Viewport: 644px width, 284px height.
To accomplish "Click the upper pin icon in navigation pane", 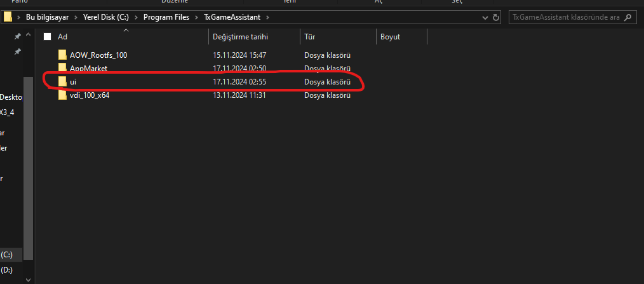I will tap(17, 37).
